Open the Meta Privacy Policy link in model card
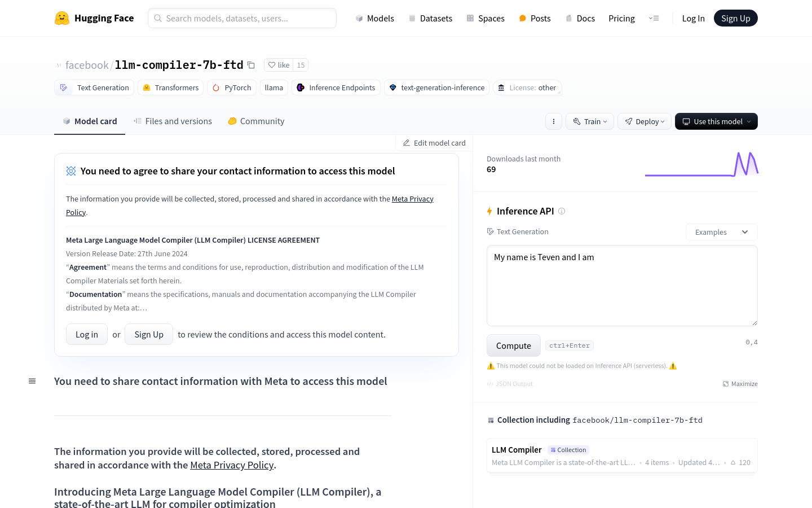Screen dimensions: 812x508 point(232,465)
